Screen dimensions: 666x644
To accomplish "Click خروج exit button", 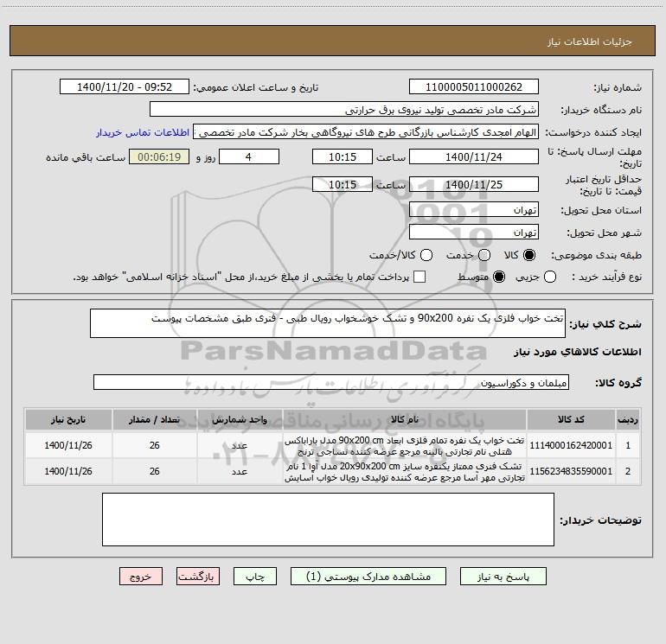I will 141,577.
